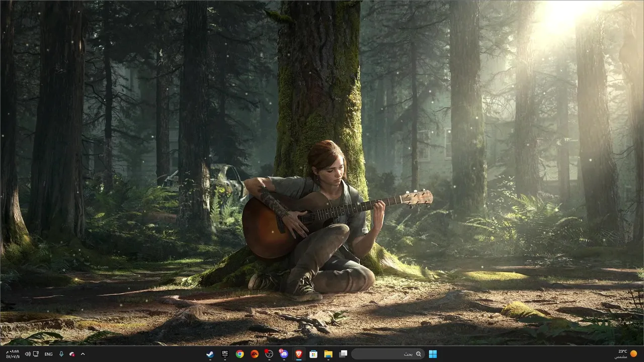Switch to the Brave browser window
This screenshot has width=644, height=362.
299,354
